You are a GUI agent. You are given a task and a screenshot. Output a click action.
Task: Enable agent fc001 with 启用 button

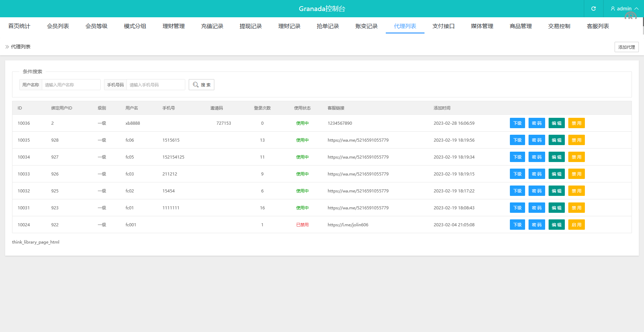(x=576, y=225)
